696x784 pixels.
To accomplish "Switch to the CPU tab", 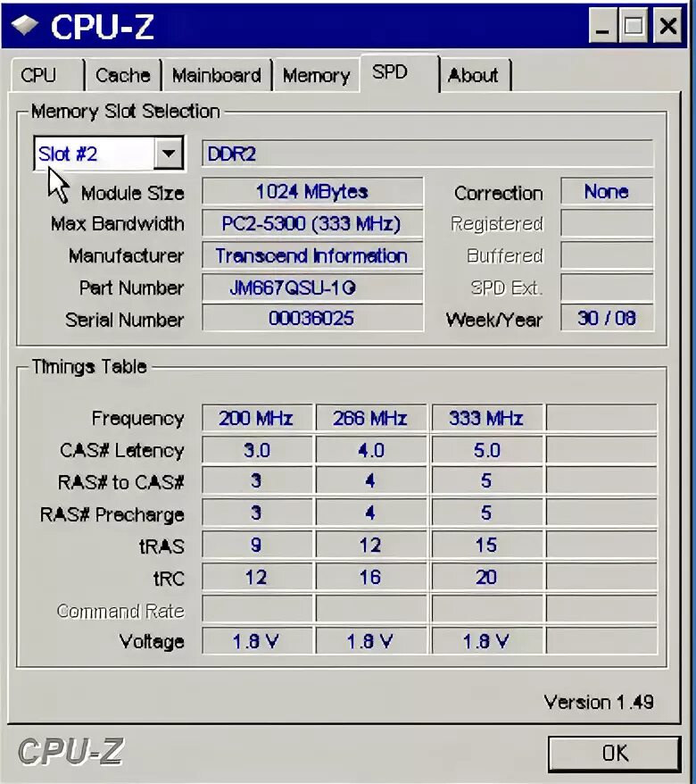I will (x=46, y=76).
